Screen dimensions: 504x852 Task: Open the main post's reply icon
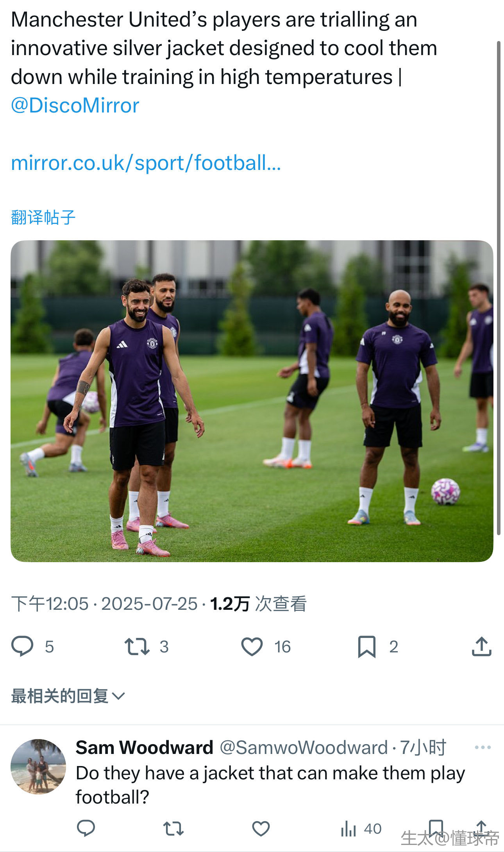pos(22,646)
